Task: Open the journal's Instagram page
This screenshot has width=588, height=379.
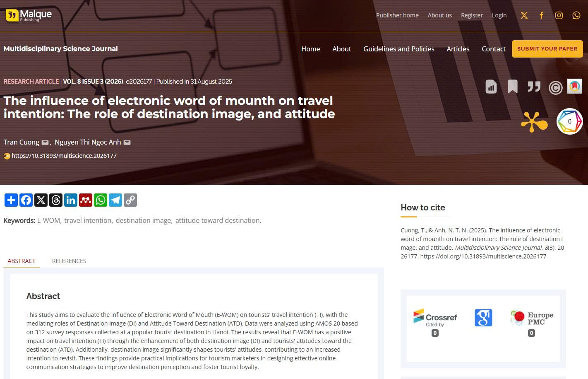Action: (x=559, y=15)
